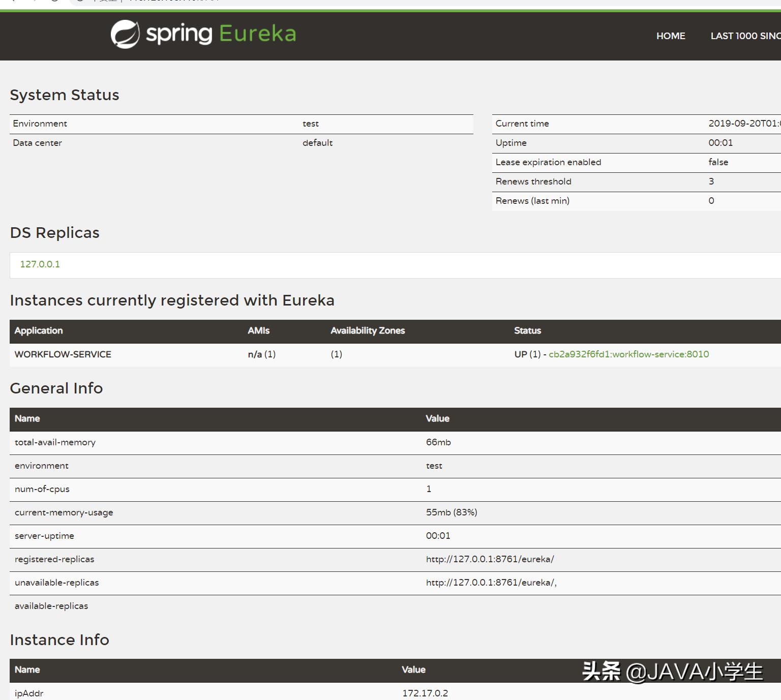Select the unavailable-replicas URL value
This screenshot has height=700, width=781.
(x=491, y=583)
